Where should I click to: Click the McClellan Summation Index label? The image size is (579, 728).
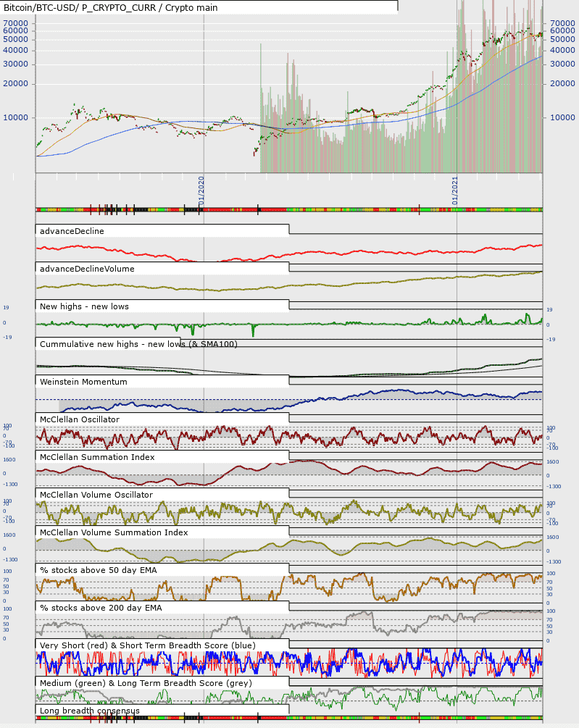pos(97,457)
